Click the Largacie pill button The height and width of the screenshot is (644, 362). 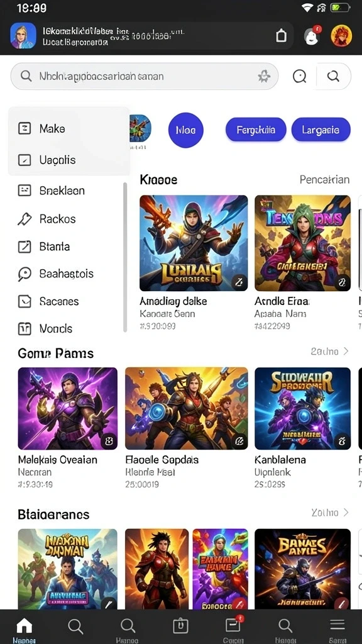click(321, 130)
